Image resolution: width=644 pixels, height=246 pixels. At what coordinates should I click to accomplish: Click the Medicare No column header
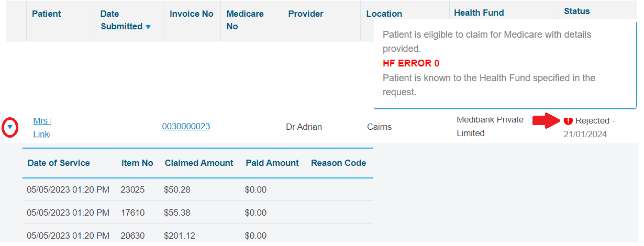tap(245, 20)
